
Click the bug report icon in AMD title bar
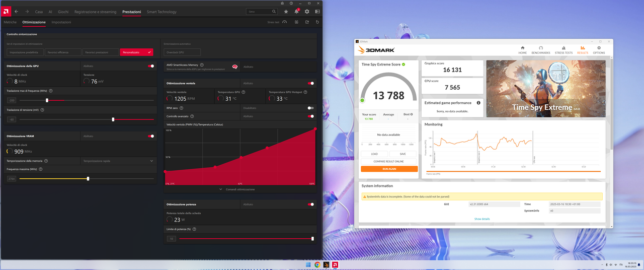283,3
